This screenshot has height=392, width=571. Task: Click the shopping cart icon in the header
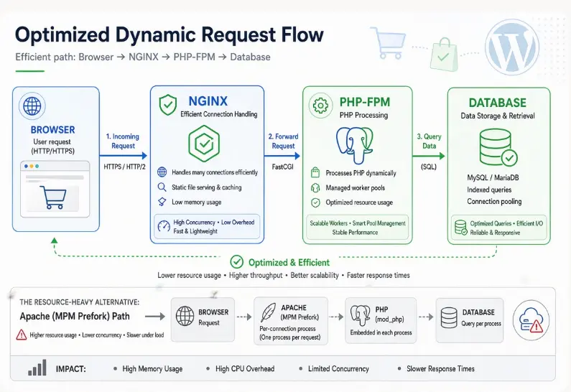point(388,42)
